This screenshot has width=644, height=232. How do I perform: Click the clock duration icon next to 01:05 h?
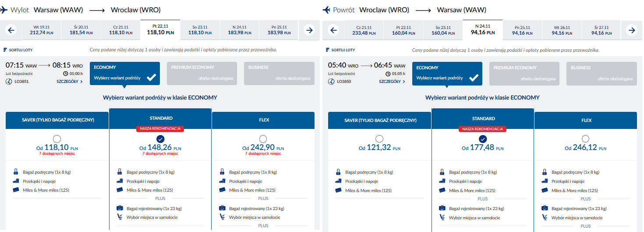(x=388, y=74)
